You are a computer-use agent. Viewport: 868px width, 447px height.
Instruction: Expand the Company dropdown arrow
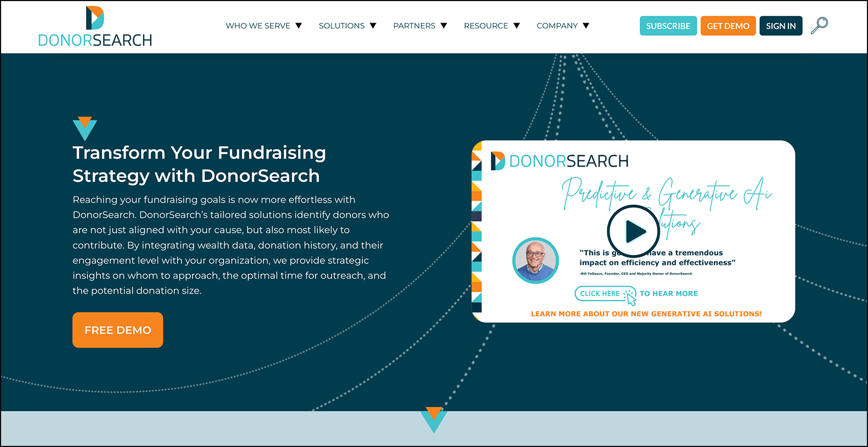pyautogui.click(x=586, y=26)
